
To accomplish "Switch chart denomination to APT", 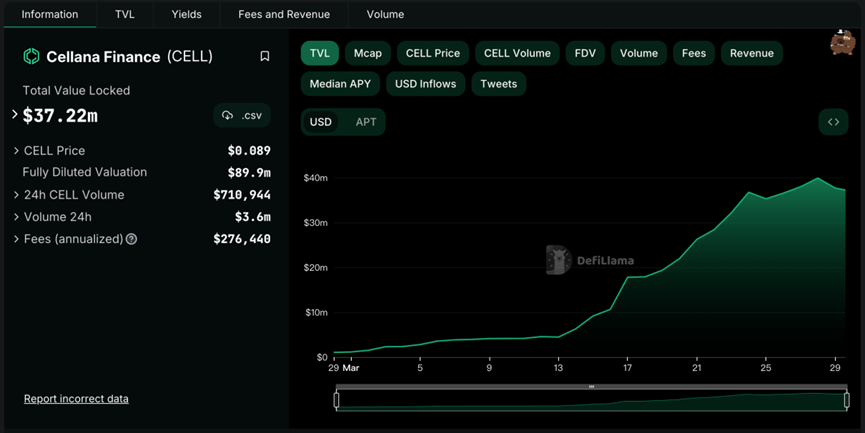I will (366, 122).
